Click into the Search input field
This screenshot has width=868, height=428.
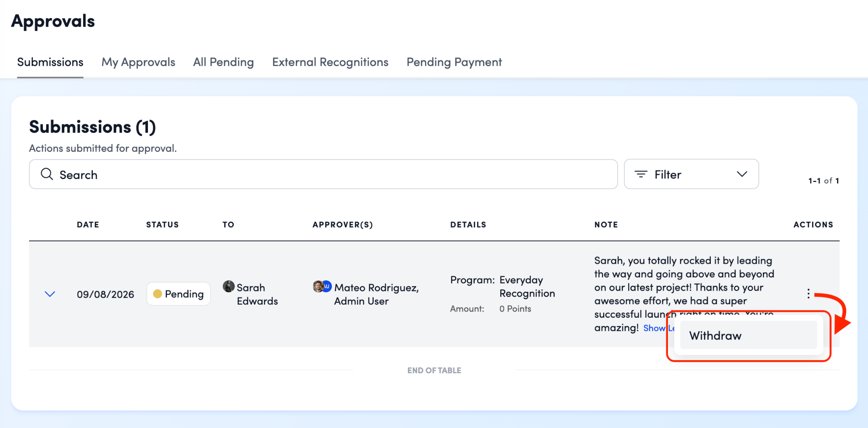323,174
